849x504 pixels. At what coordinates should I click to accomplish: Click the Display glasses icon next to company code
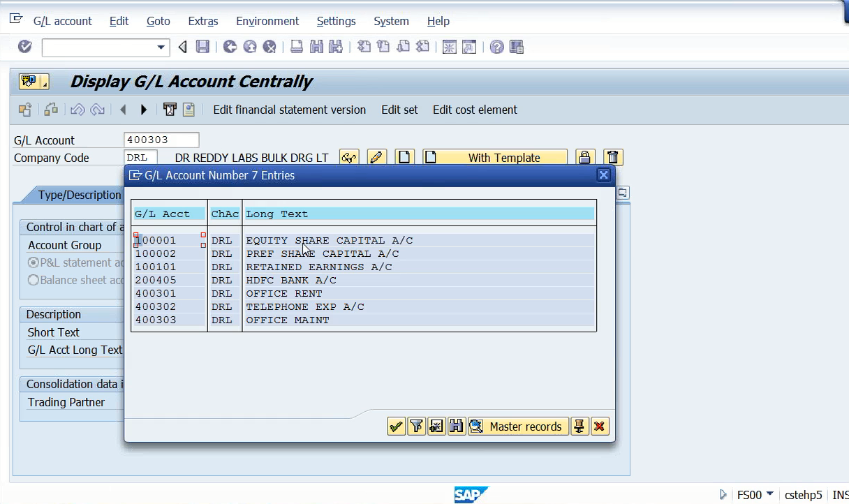(349, 157)
